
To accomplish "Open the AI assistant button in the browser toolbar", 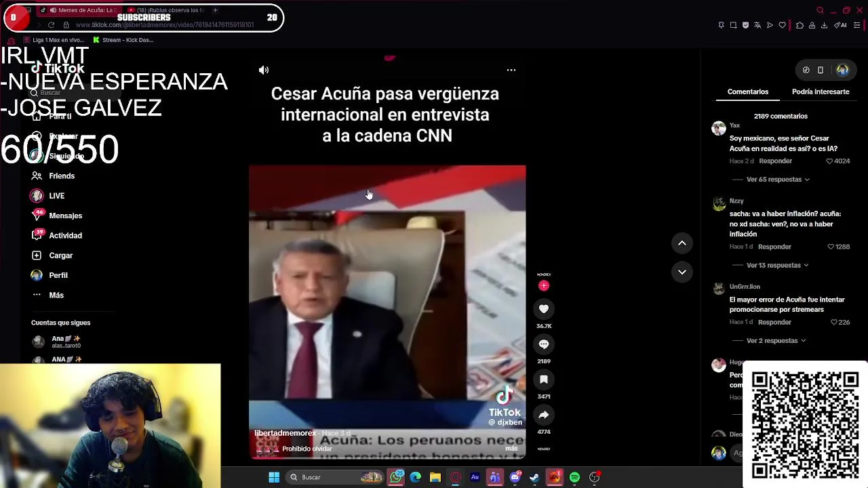I will click(841, 25).
